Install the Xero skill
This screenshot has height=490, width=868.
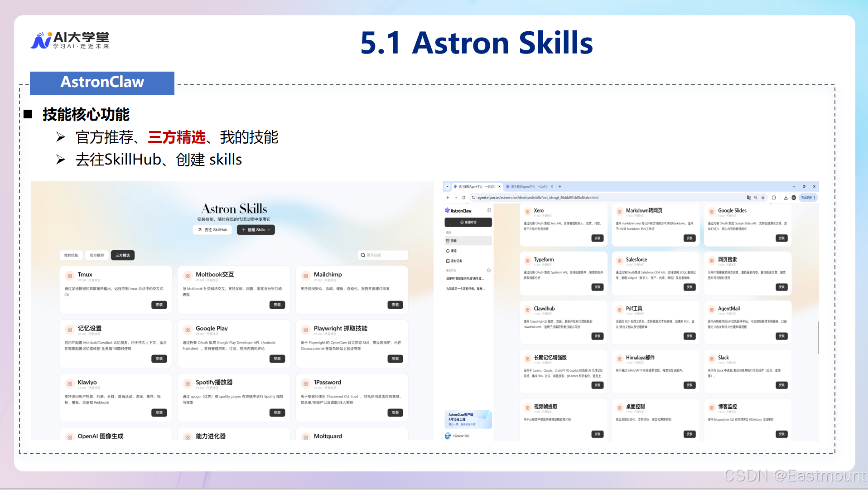tap(598, 238)
